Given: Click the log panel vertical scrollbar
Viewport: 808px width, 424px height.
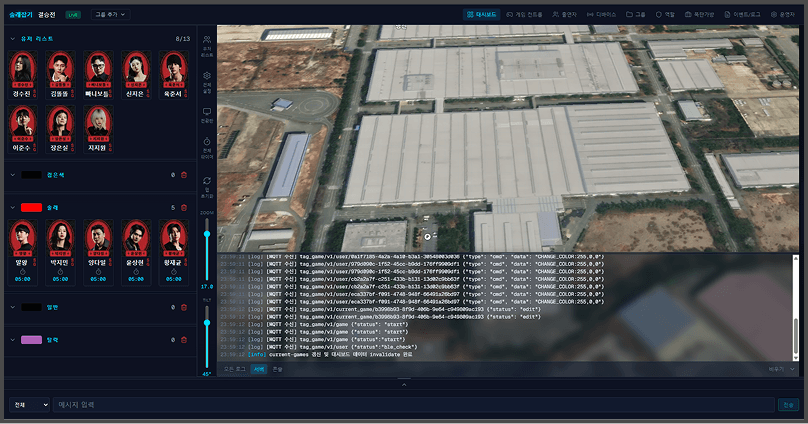Looking at the screenshot, I should tap(796, 338).
